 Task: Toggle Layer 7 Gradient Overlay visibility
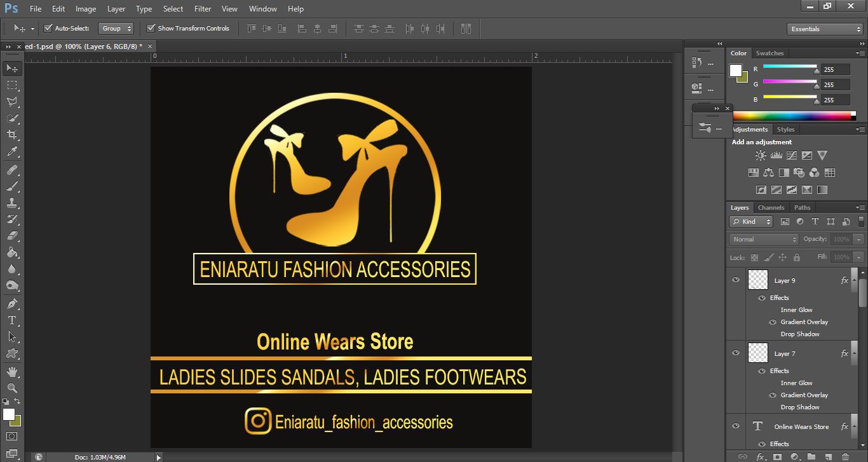pos(773,395)
